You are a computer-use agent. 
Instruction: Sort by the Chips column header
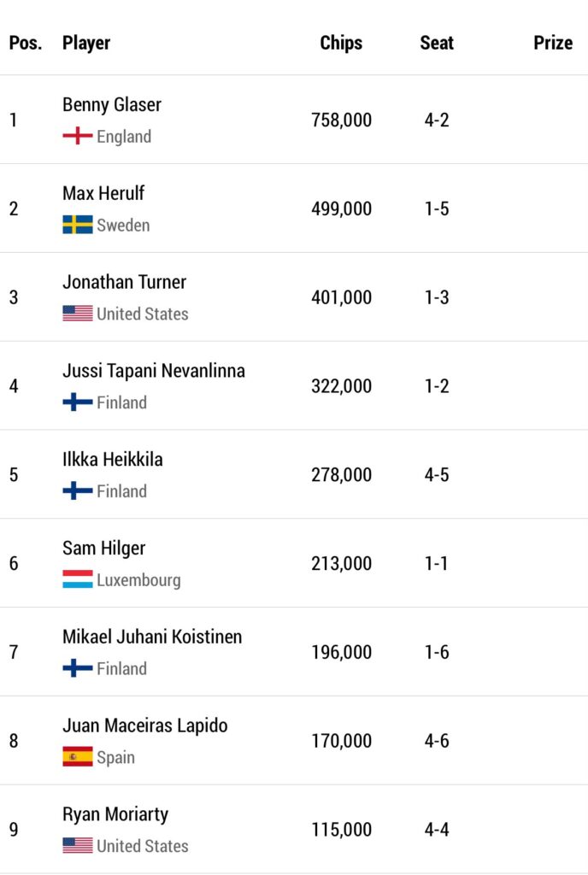341,43
